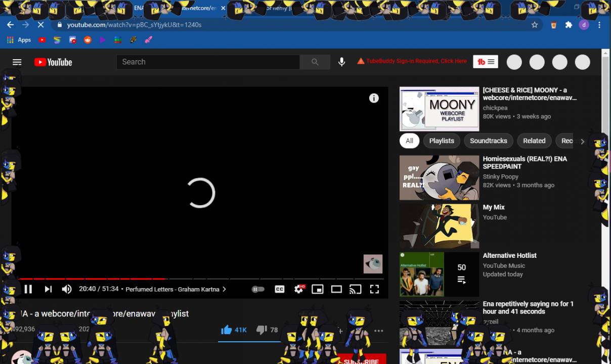This screenshot has width=611, height=364.
Task: Open the MOONY webcore playlist video
Action: click(439, 109)
